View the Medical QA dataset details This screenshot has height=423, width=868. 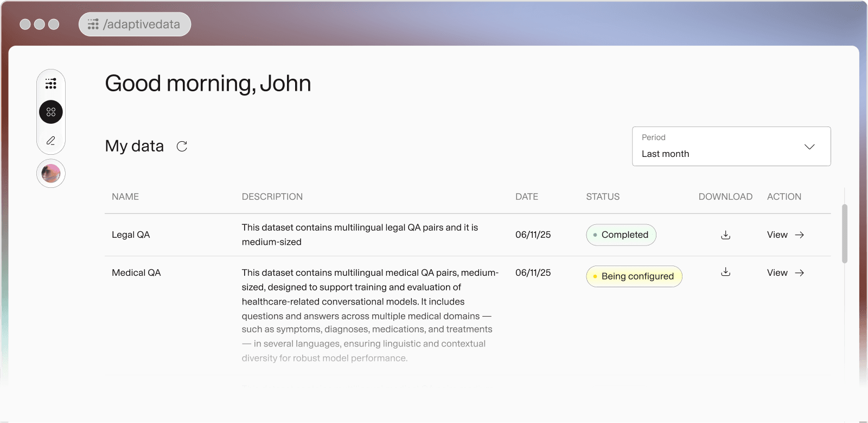(x=785, y=273)
